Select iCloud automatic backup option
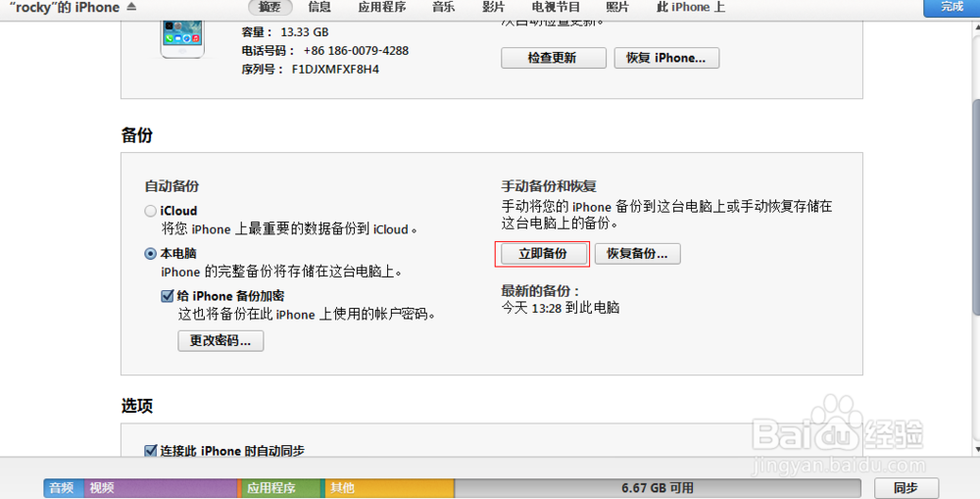Image resolution: width=980 pixels, height=499 pixels. coord(150,212)
